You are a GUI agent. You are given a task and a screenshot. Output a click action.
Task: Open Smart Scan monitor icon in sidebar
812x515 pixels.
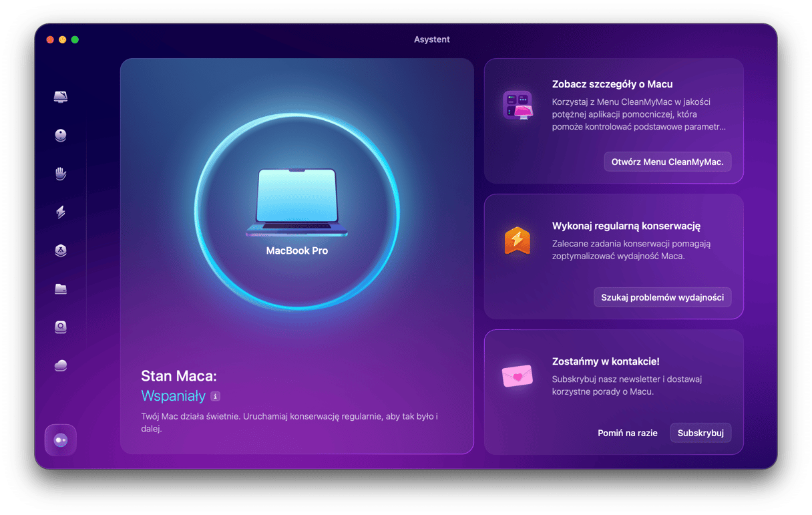[x=61, y=98]
